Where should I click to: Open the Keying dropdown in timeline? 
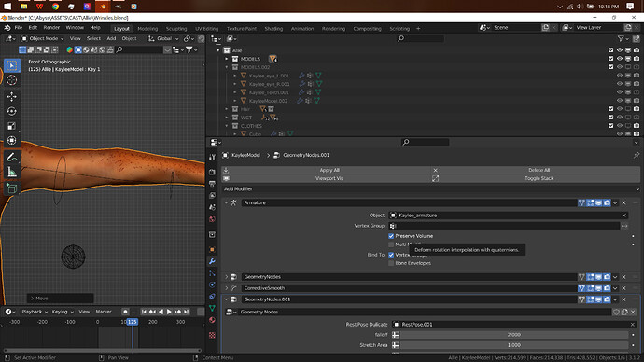tap(63, 312)
